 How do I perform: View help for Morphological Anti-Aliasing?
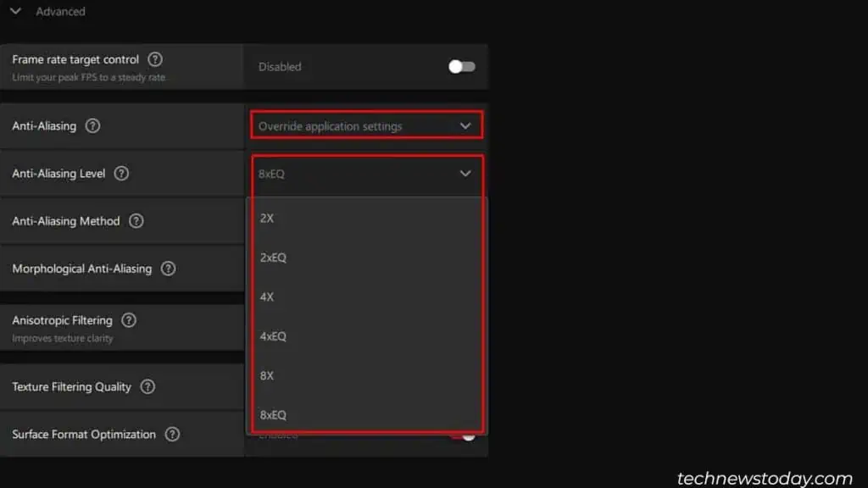[x=168, y=269]
